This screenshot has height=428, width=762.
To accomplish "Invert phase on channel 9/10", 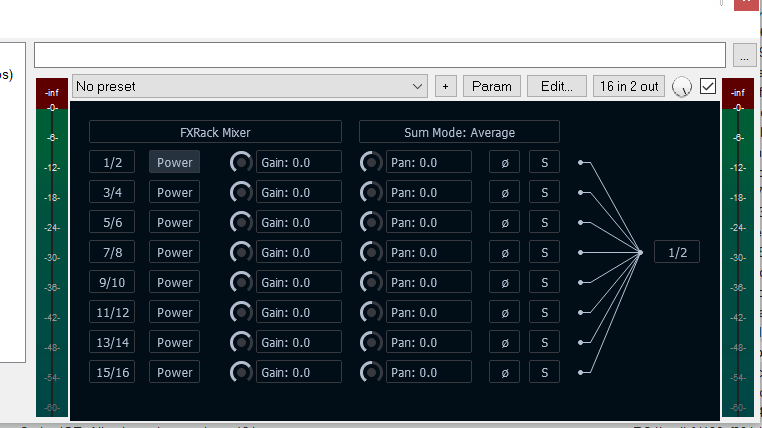I will 504,282.
